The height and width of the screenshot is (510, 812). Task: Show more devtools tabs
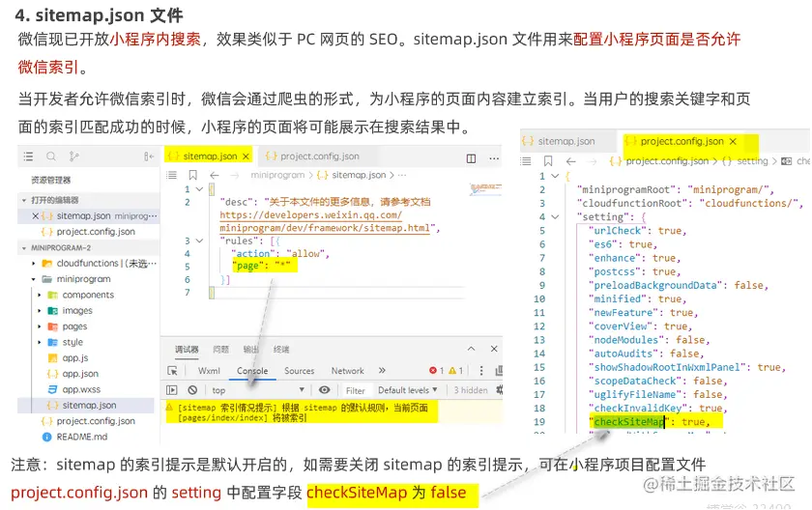point(382,370)
